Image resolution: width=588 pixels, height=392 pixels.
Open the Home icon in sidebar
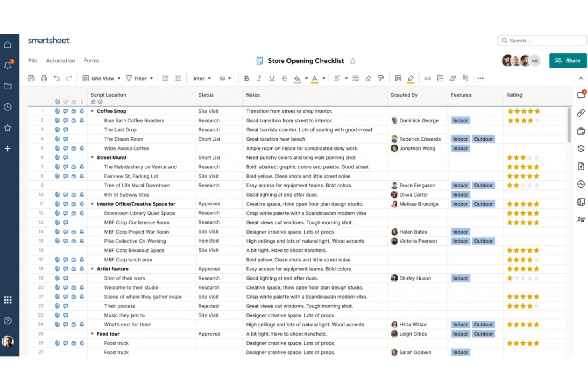[x=8, y=45]
